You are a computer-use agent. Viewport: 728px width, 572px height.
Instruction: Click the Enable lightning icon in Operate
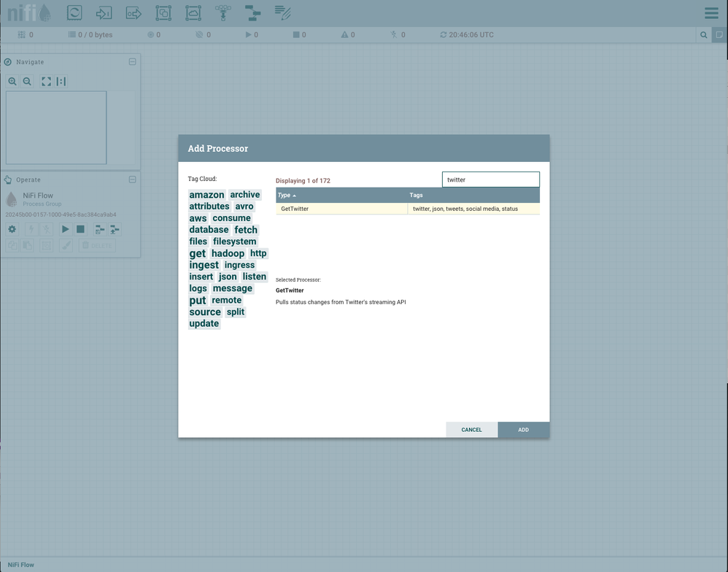(x=31, y=229)
